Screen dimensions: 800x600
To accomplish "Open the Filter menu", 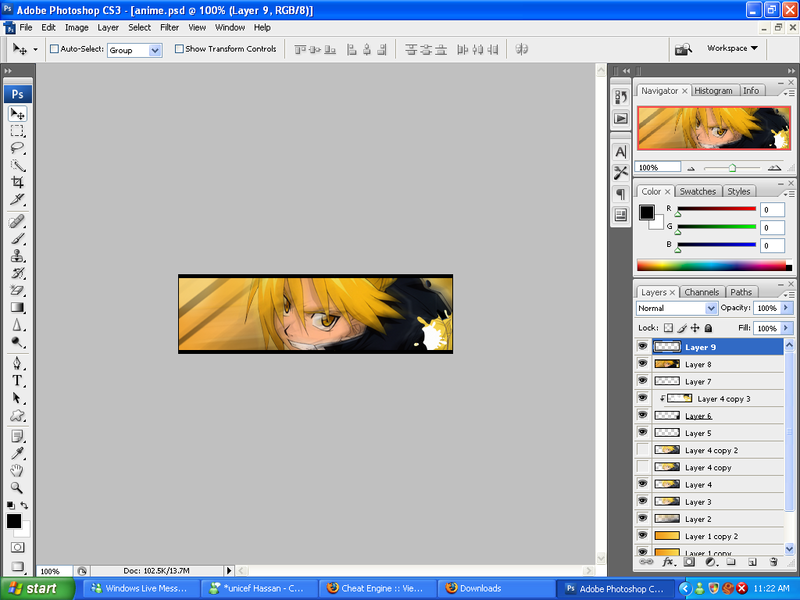I will tap(169, 28).
